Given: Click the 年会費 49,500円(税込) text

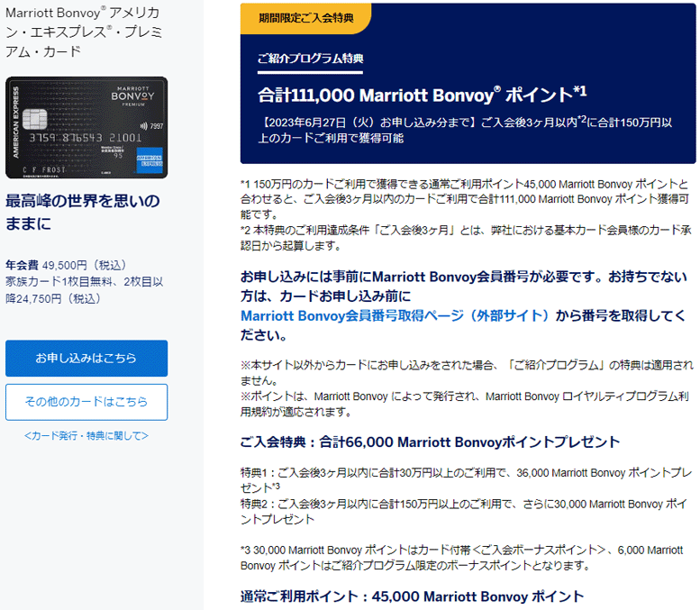Looking at the screenshot, I should [66, 265].
